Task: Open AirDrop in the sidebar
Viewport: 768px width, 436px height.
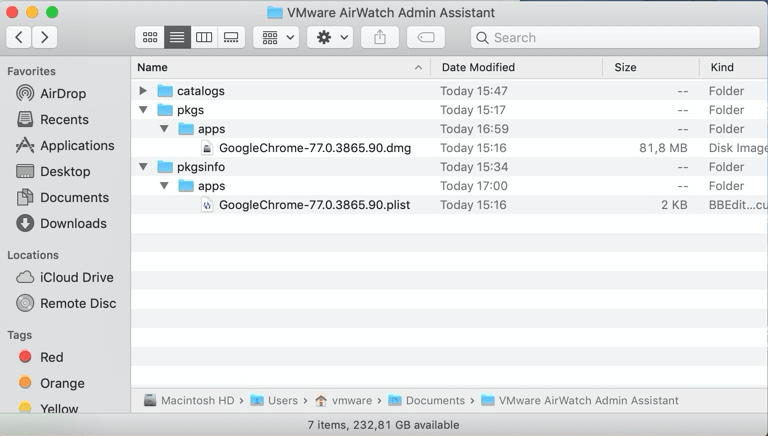Action: point(62,93)
